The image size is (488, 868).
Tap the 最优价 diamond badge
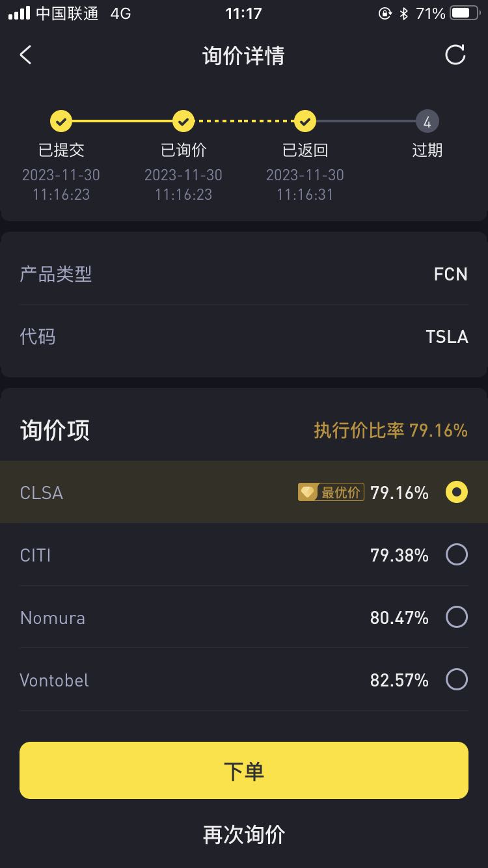click(331, 493)
